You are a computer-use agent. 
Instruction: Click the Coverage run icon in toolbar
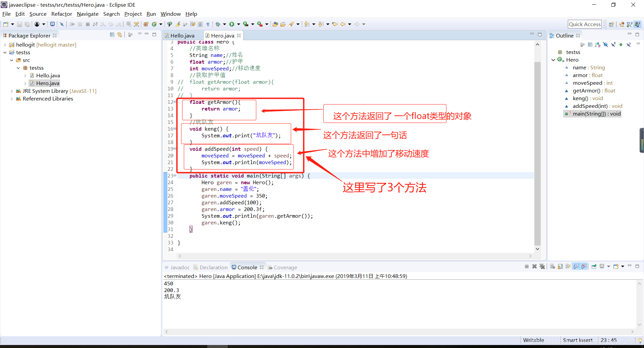246,24
